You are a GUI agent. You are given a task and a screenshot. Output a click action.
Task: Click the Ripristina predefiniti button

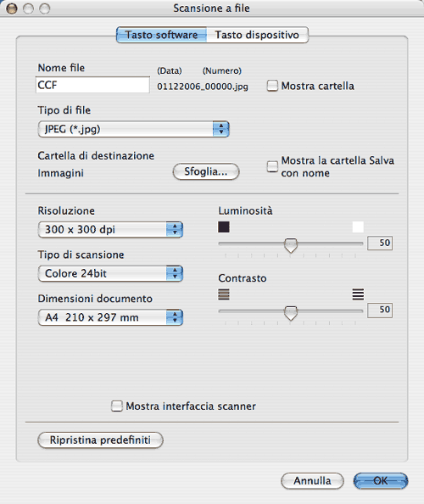(x=100, y=440)
